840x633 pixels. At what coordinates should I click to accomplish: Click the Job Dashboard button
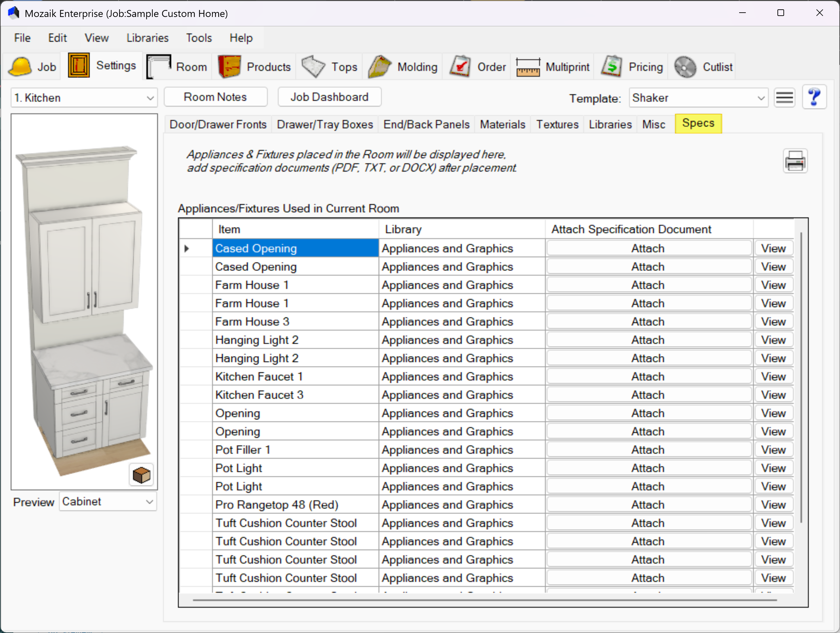pos(329,97)
